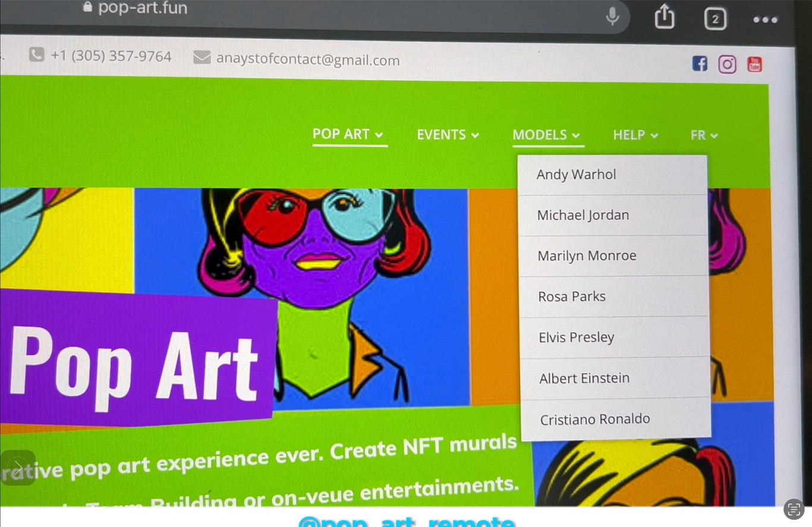Tap the microphone icon in address bar
This screenshot has width=812, height=527.
click(612, 16)
